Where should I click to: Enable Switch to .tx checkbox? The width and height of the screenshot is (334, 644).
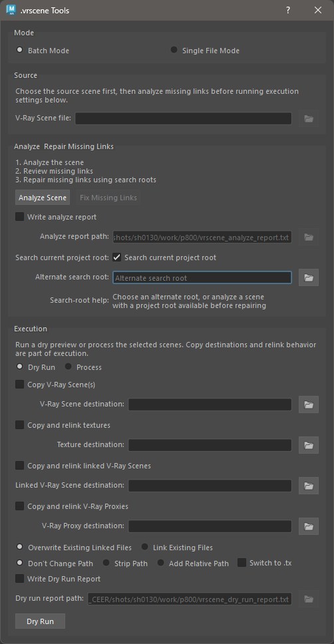(242, 563)
